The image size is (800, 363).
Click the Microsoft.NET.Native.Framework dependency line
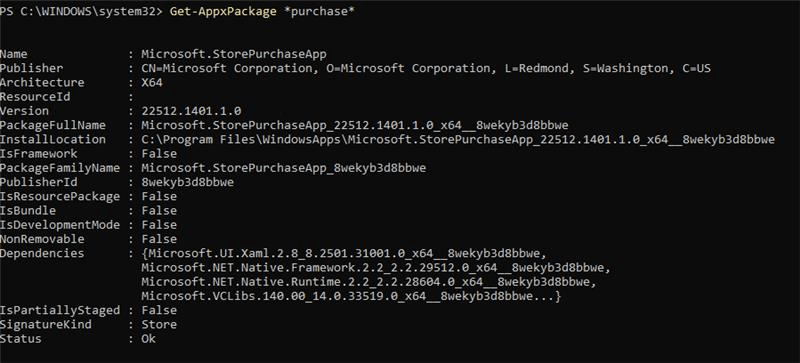(376, 268)
